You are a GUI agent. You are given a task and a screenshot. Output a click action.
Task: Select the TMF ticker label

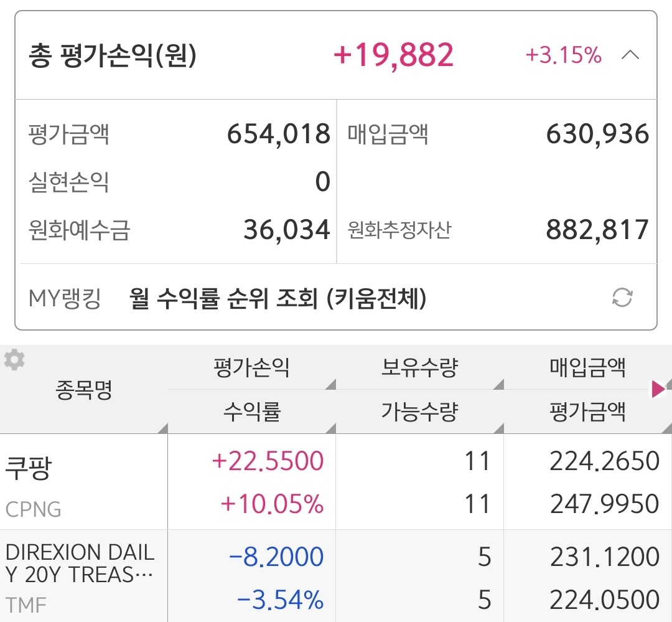[x=26, y=604]
